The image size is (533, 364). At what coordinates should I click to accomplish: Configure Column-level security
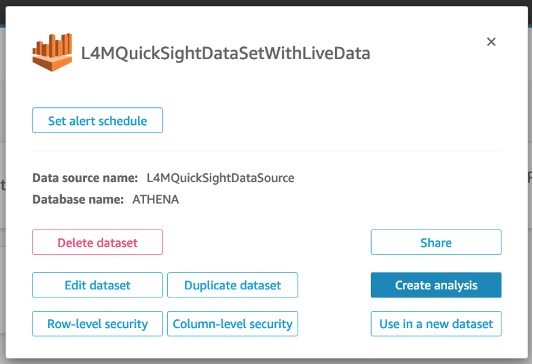pyautogui.click(x=233, y=324)
